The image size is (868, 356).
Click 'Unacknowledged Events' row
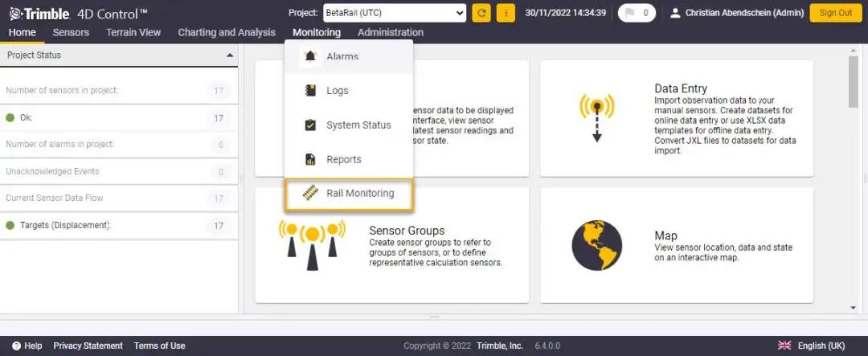(119, 172)
